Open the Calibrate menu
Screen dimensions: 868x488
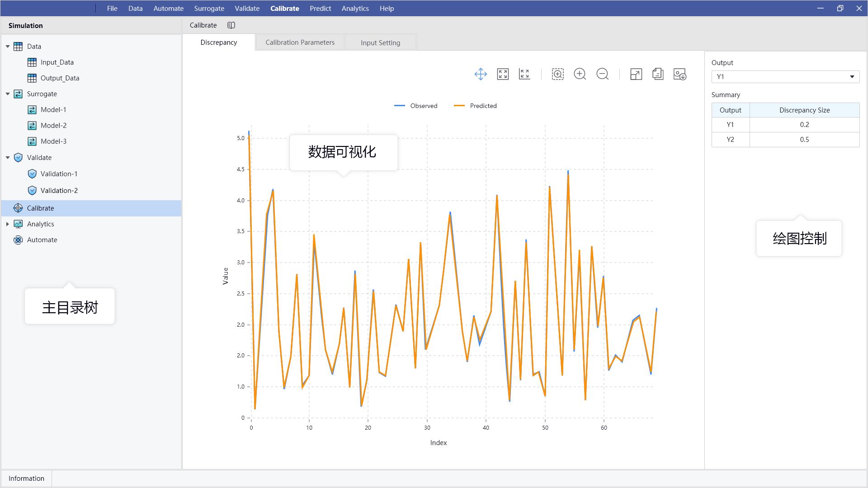(x=284, y=8)
